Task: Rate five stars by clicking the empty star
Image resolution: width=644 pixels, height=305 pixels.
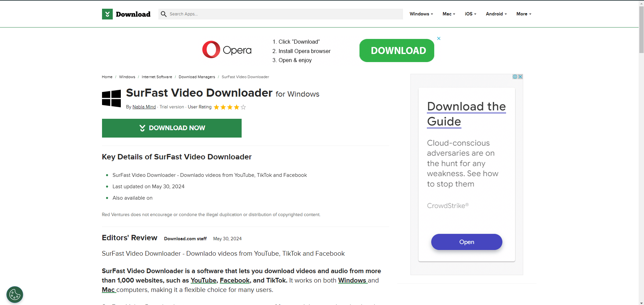Action: coord(243,107)
